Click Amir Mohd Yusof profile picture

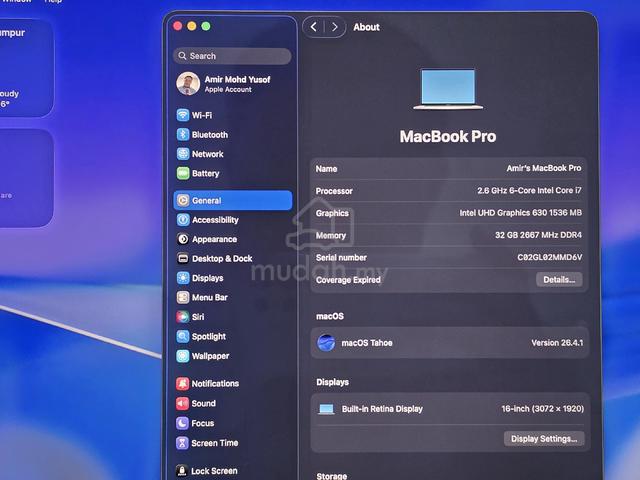coord(188,83)
